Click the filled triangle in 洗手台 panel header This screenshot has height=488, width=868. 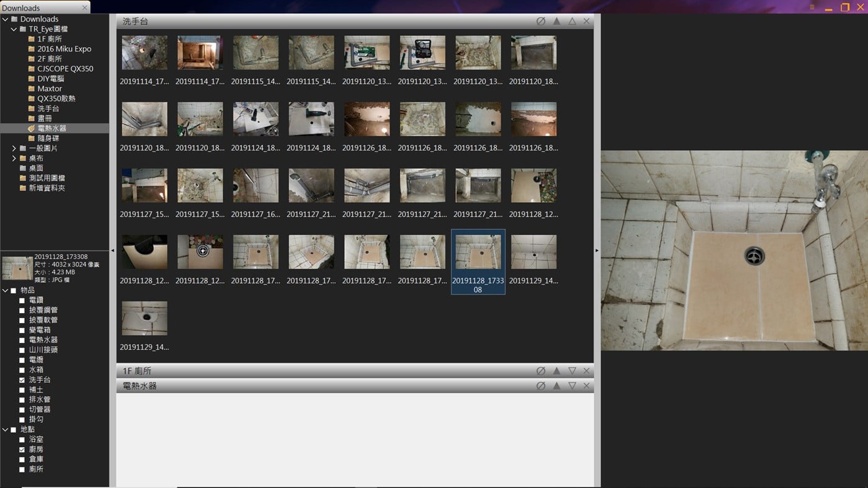[x=557, y=21]
